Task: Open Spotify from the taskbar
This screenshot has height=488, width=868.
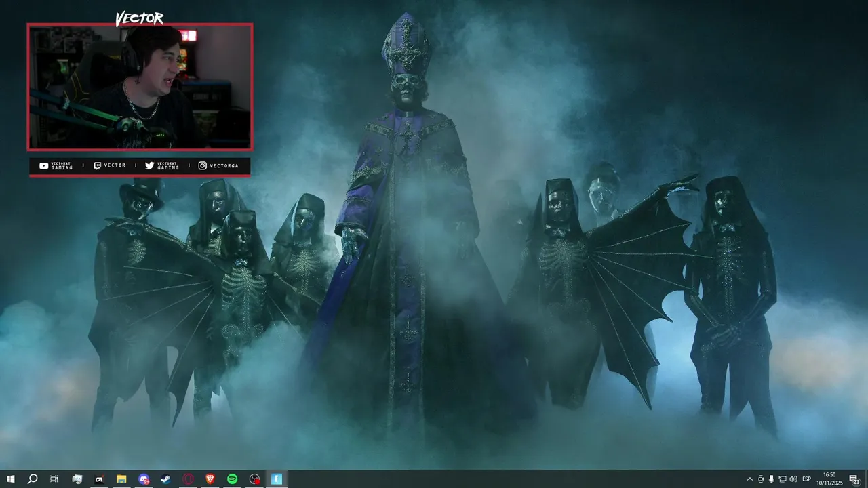Action: (x=232, y=479)
